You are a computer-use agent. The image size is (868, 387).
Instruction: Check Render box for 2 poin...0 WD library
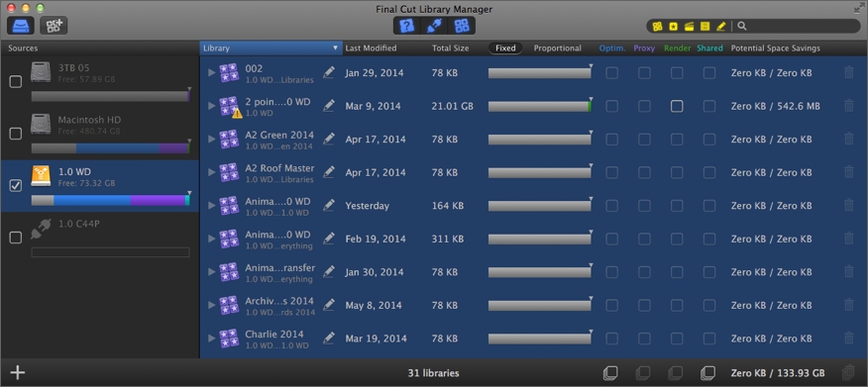677,106
